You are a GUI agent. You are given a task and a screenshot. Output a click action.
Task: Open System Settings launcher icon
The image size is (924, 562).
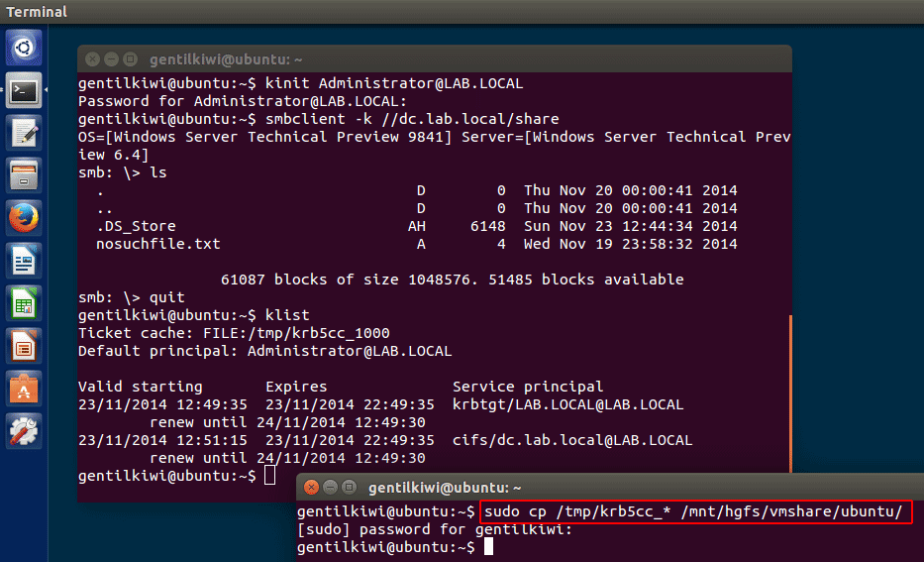(24, 430)
